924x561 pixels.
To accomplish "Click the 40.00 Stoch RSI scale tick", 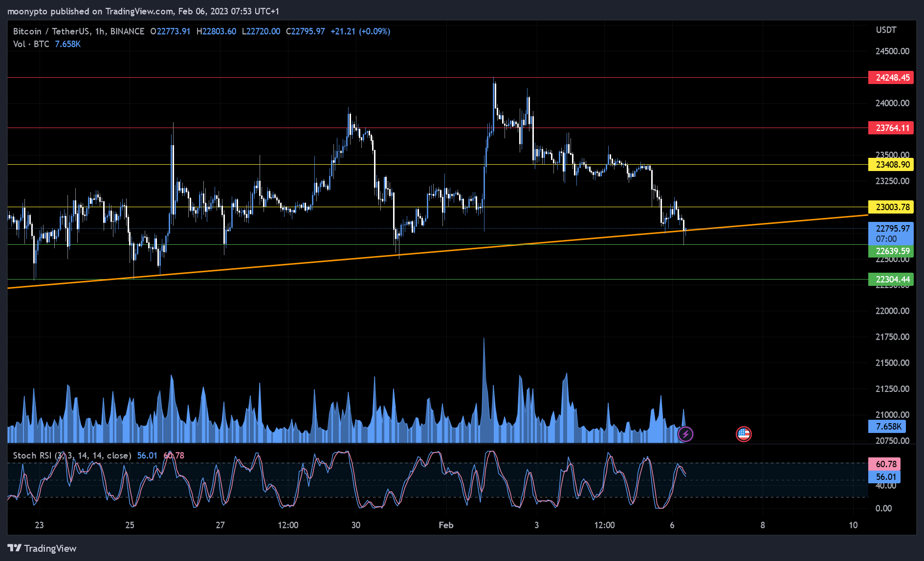I will (x=885, y=486).
